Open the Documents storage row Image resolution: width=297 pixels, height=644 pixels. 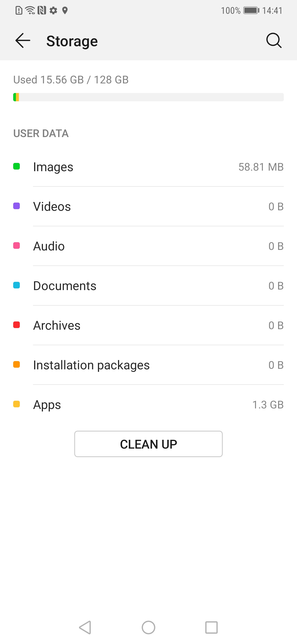148,286
